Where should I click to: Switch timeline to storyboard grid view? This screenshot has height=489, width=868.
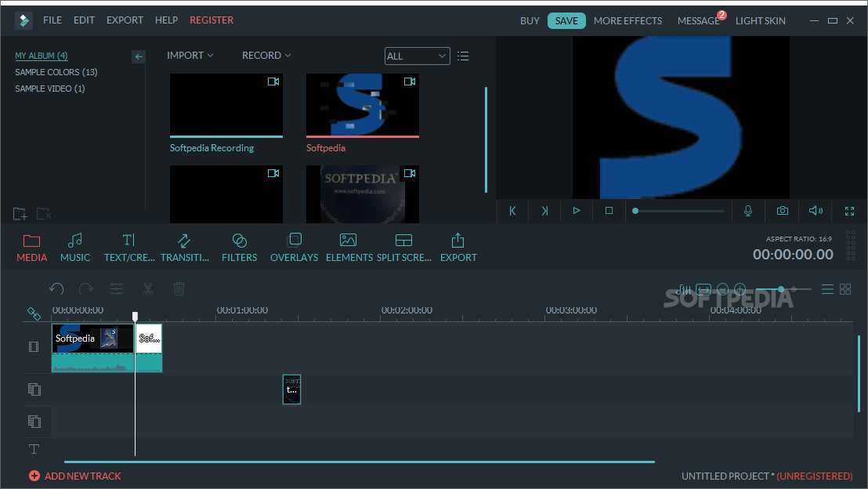tap(845, 289)
